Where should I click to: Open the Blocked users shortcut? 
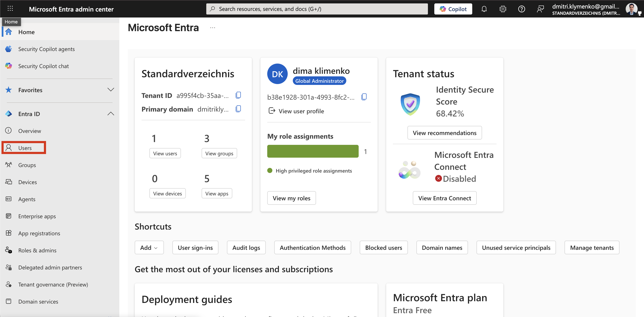(384, 248)
